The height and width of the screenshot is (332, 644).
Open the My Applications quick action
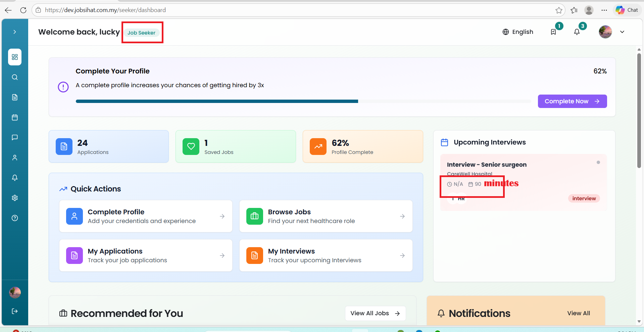[x=146, y=256]
